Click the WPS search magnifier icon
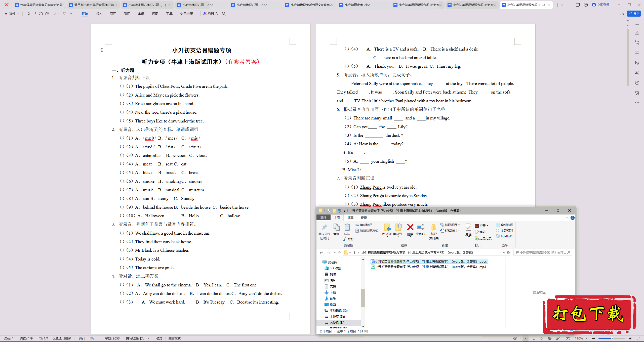The image size is (644, 342). click(224, 14)
